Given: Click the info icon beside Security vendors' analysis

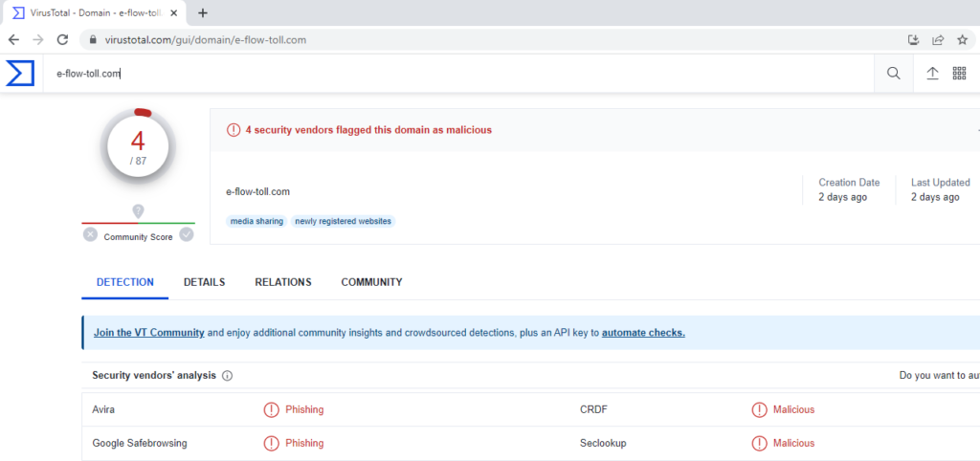Looking at the screenshot, I should (x=228, y=376).
